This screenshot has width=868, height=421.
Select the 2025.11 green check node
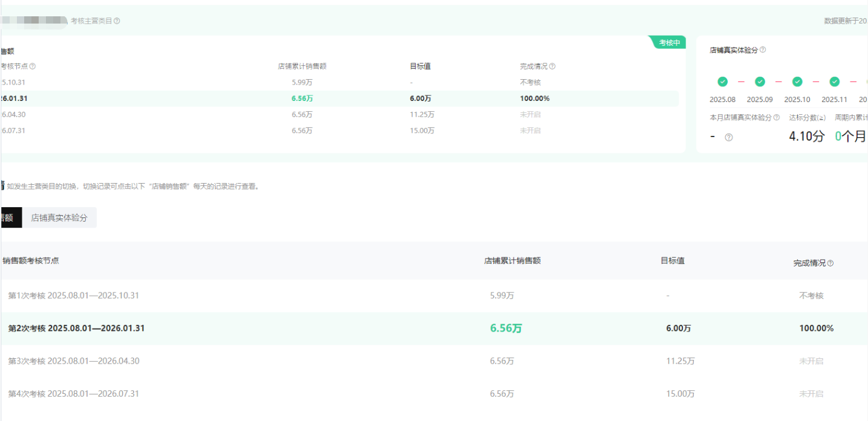tap(835, 82)
